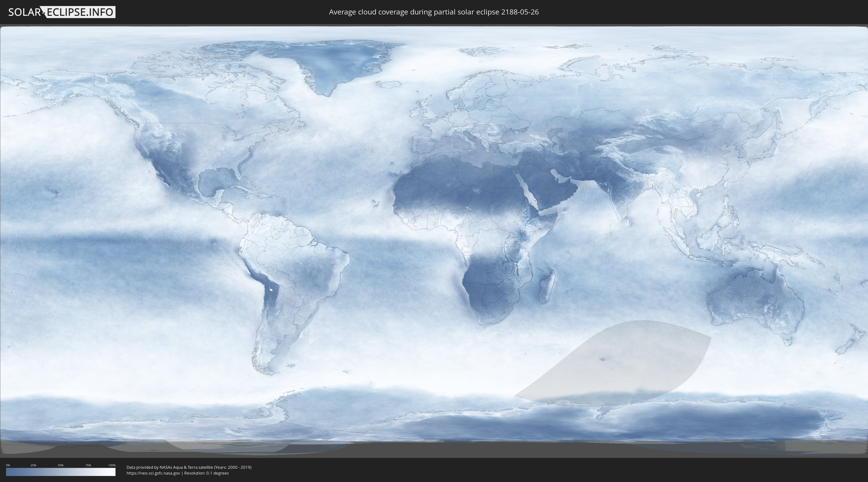This screenshot has width=868, height=482.
Task: Click the 100% label on legend
Action: (112, 465)
